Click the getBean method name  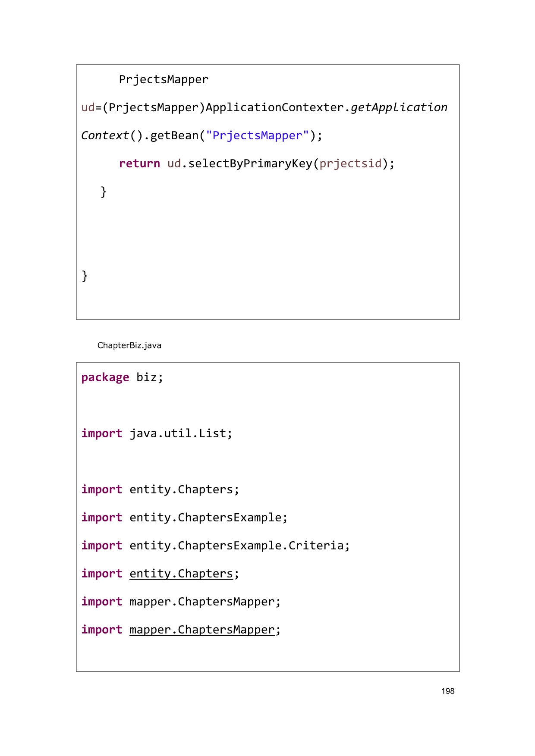(174, 135)
